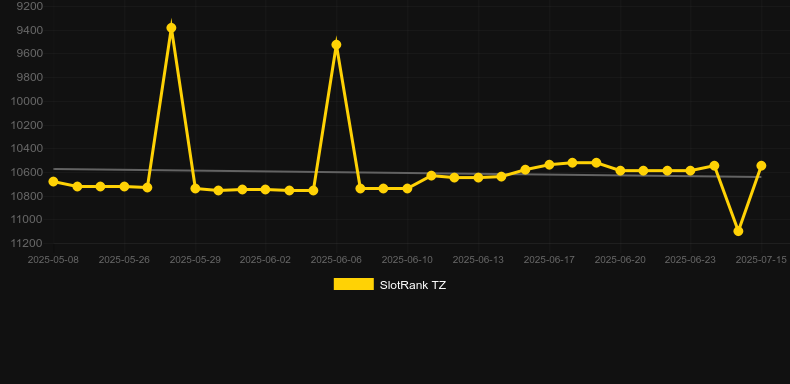Click the 2025-07-15 date axis label
The image size is (790, 384).
click(761, 260)
